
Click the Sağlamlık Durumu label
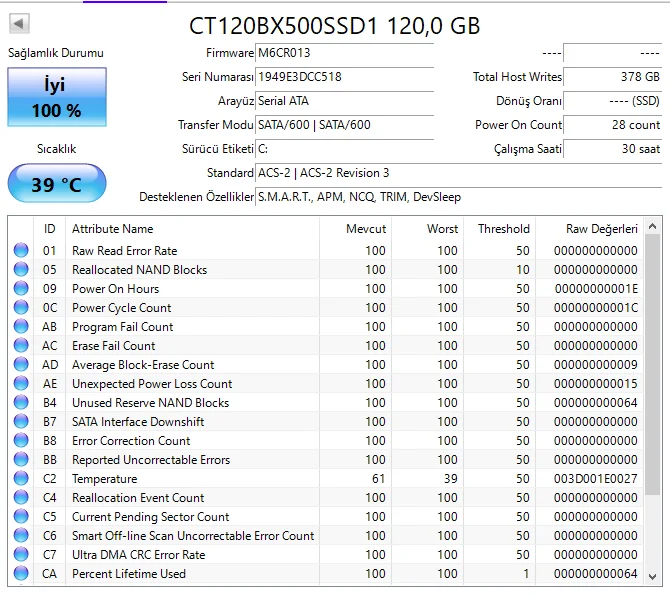(56, 53)
